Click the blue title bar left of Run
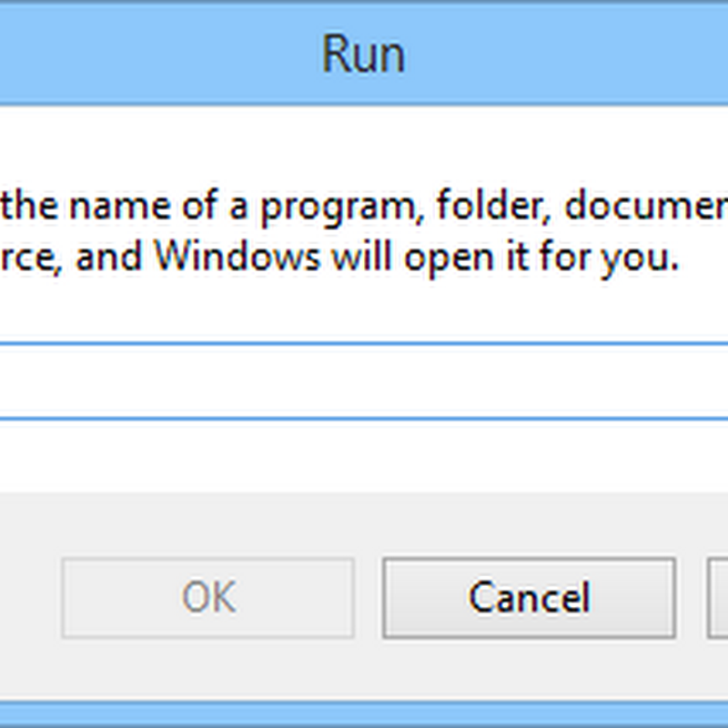Image resolution: width=728 pixels, height=728 pixels. (x=157, y=55)
